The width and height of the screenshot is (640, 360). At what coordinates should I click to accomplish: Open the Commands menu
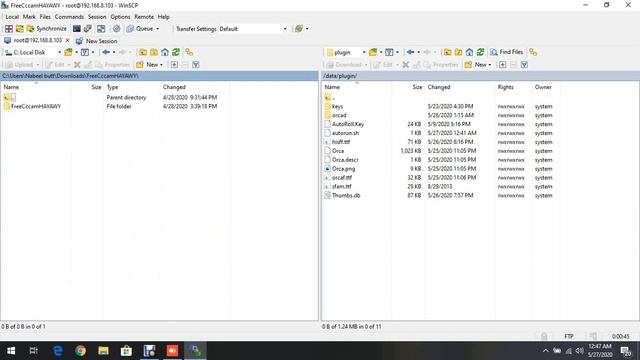(69, 17)
